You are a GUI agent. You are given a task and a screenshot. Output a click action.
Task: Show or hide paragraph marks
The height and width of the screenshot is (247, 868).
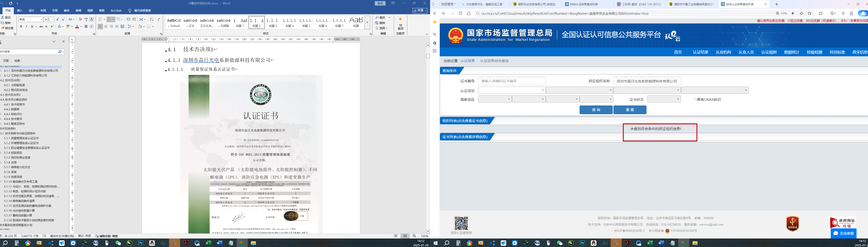pos(159,20)
